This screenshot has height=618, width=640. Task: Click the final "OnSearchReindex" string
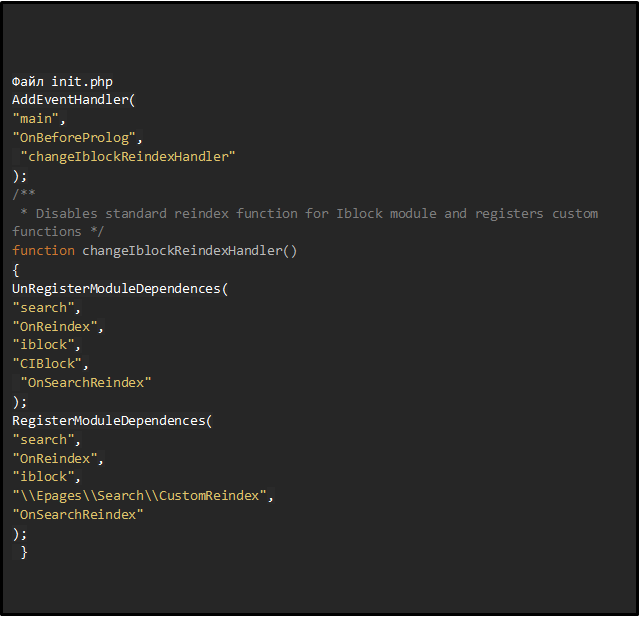coord(78,515)
